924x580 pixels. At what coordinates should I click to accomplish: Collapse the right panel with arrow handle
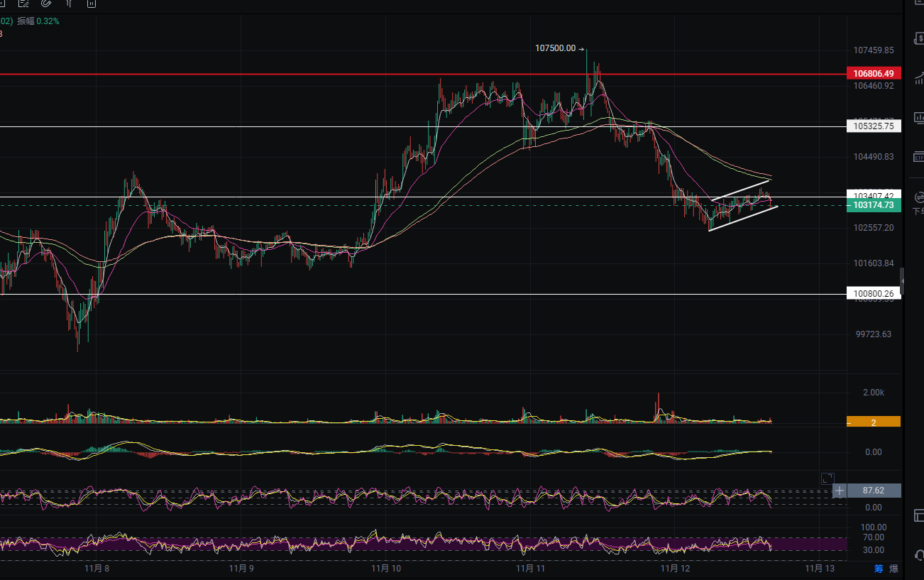pos(902,282)
